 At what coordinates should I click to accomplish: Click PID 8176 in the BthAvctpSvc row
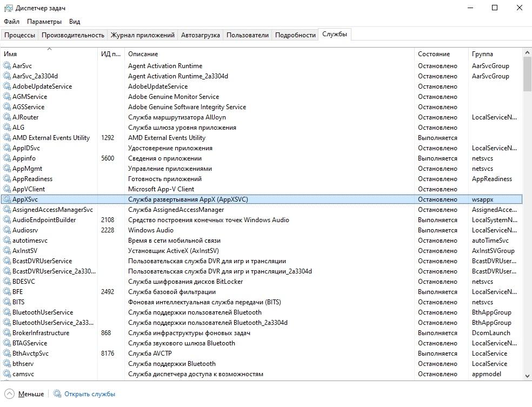click(108, 353)
